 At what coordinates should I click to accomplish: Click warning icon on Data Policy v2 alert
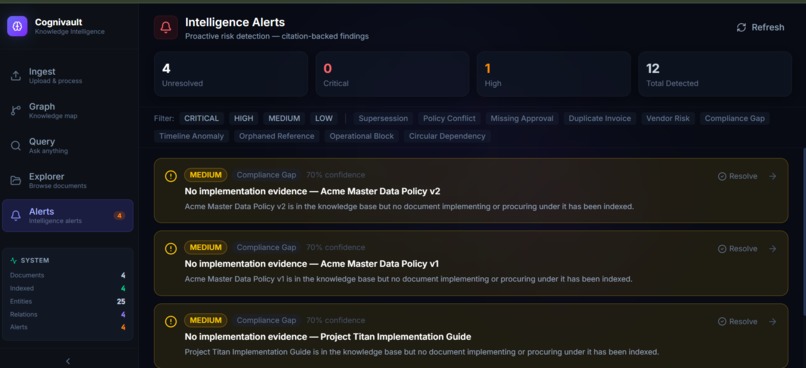[171, 176]
